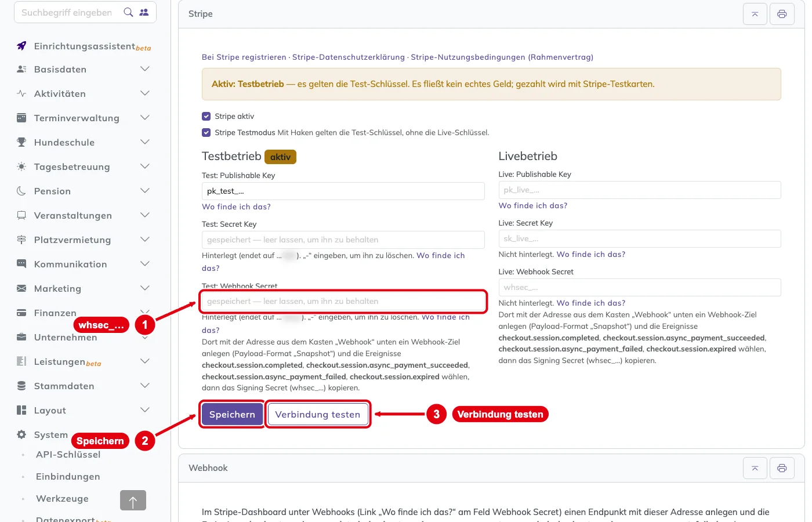Click scroll-to-top arrow button

pos(133,501)
